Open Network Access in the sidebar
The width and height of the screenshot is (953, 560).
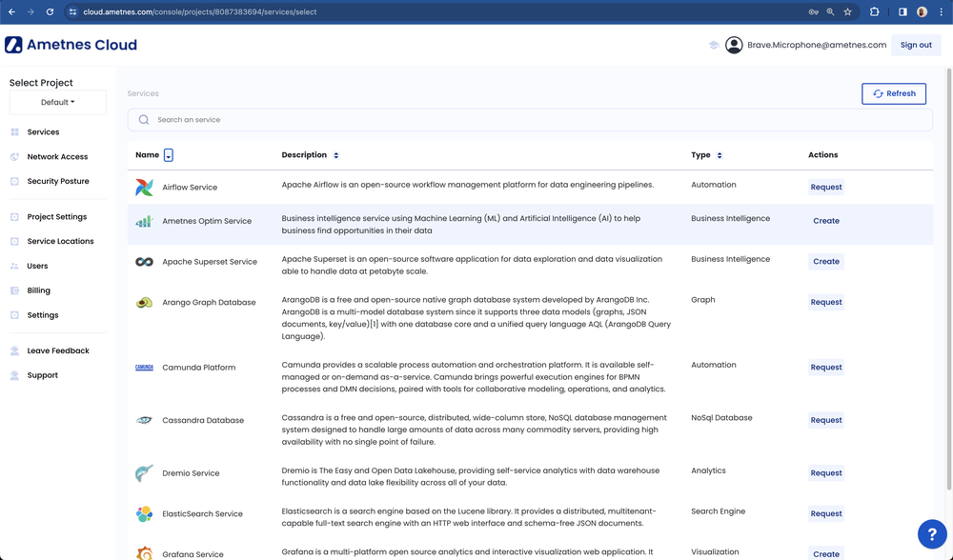[x=57, y=157]
